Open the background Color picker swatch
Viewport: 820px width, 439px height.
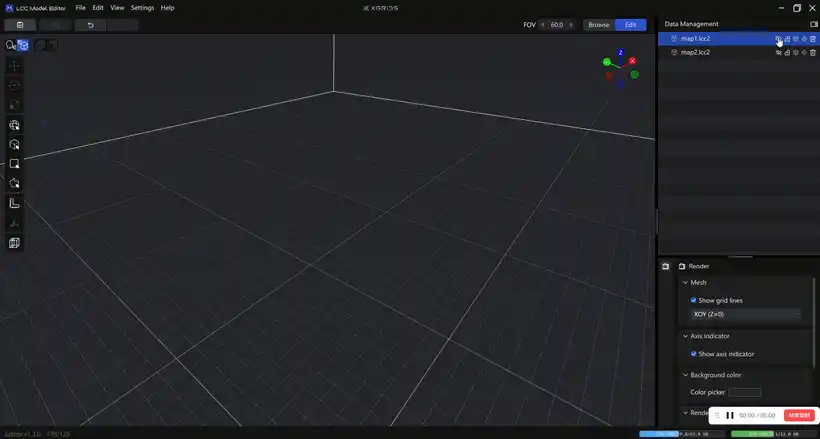click(x=745, y=392)
